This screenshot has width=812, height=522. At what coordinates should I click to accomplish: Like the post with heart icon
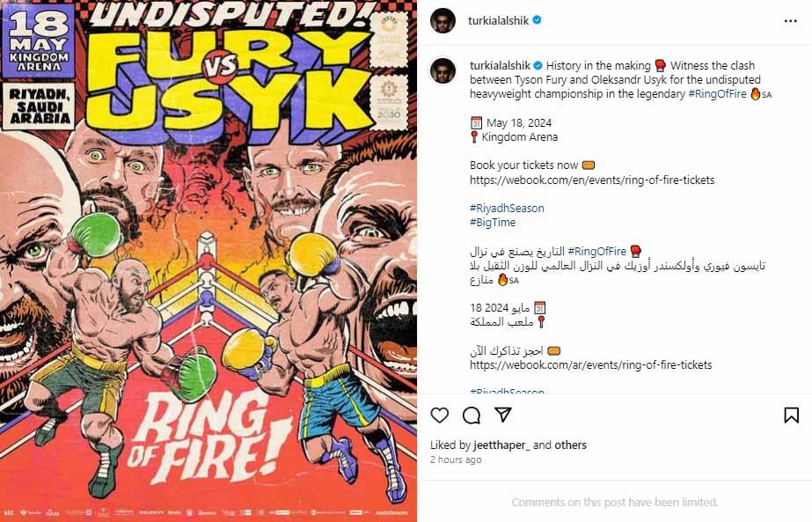click(x=440, y=415)
